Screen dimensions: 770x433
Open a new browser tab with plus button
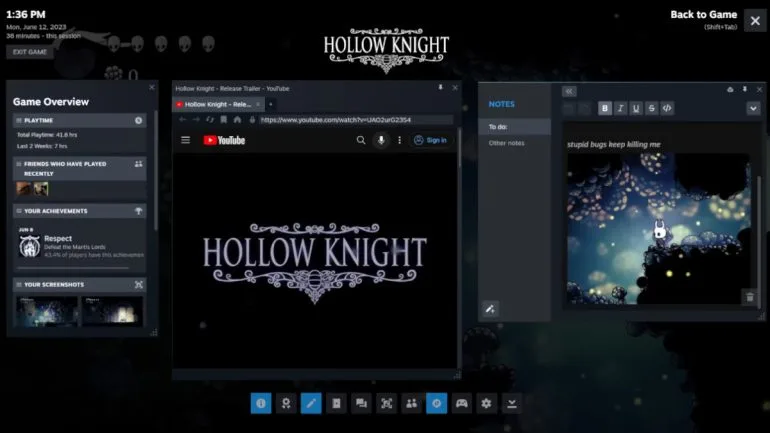pos(271,104)
